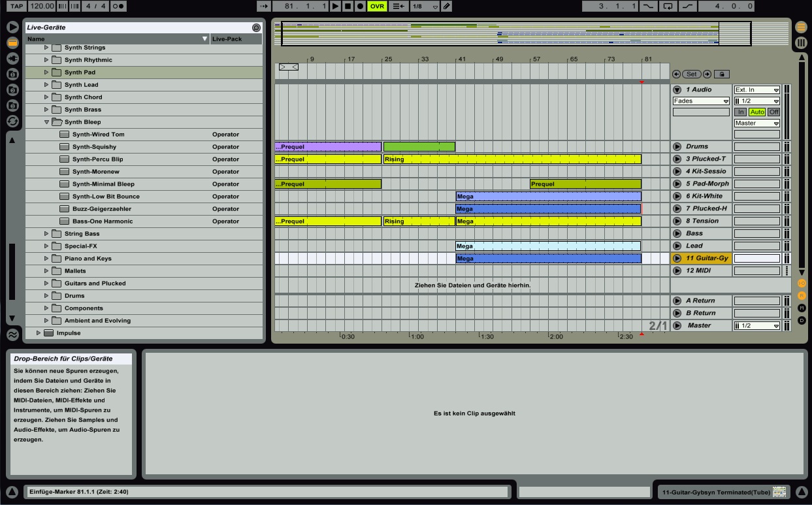Screen dimensions: 812x505
Task: Click the TAP tempo button
Action: (16, 6)
